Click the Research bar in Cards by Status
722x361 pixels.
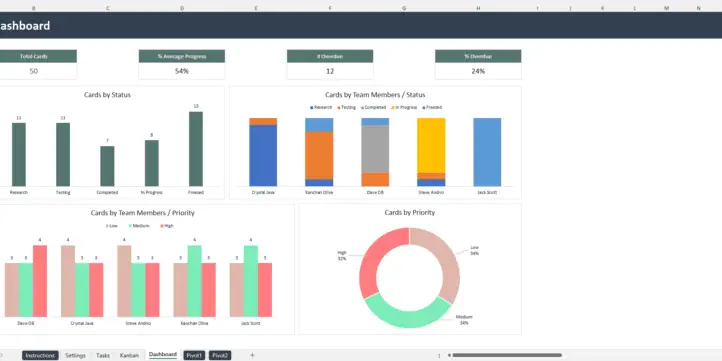(x=18, y=154)
